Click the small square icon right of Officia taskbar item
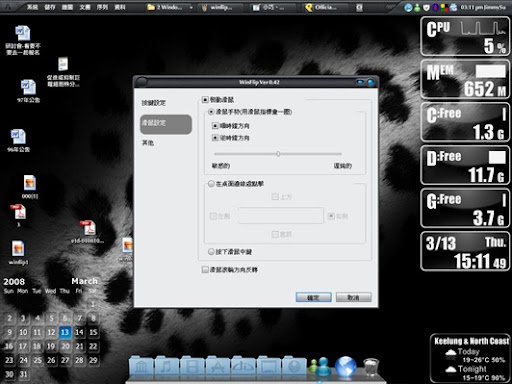 (359, 7)
